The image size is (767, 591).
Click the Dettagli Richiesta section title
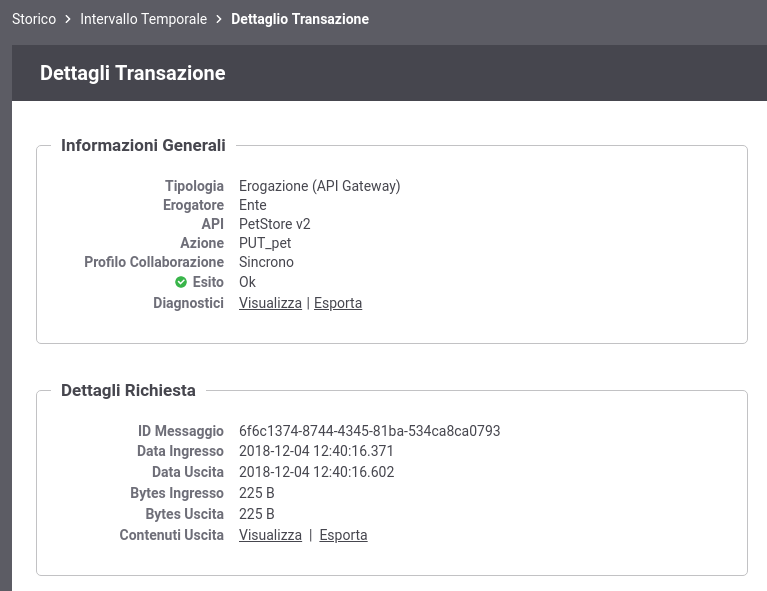click(128, 390)
